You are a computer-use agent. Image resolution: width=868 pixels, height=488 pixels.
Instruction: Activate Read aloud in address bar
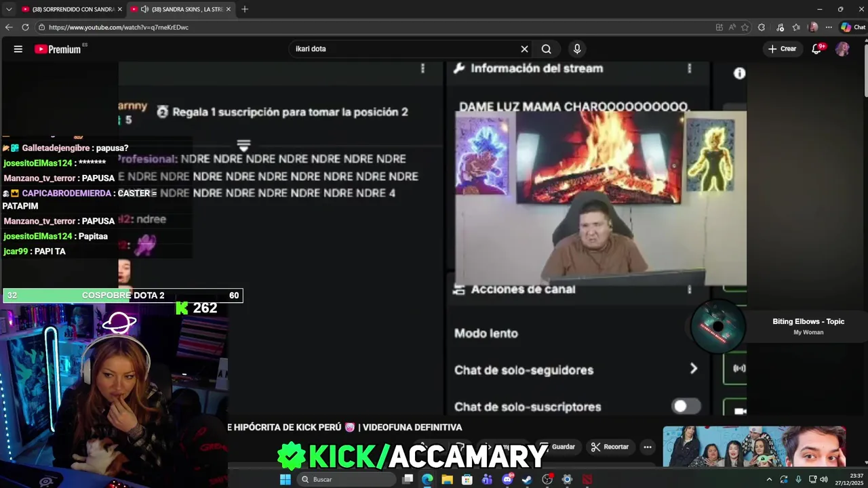[732, 27]
